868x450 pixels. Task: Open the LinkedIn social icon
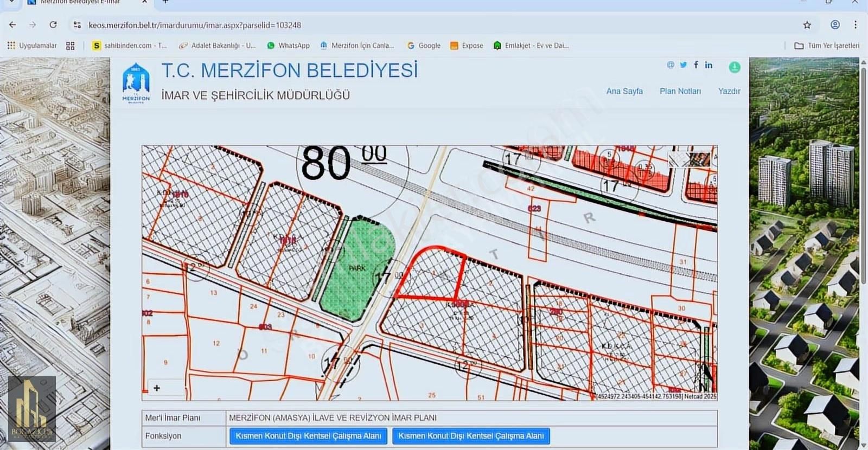tap(709, 65)
